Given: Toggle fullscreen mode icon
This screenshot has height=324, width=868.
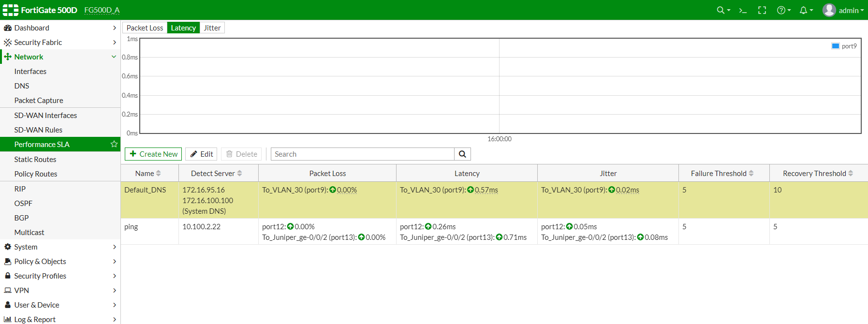Looking at the screenshot, I should [x=762, y=10].
